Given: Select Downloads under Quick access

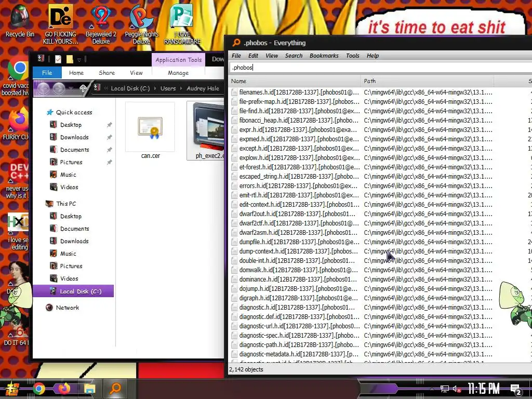Looking at the screenshot, I should [74, 137].
